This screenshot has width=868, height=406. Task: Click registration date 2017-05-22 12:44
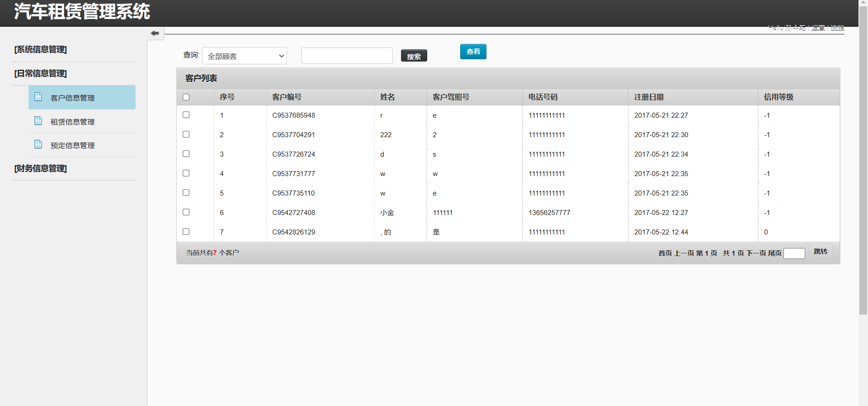pos(661,232)
